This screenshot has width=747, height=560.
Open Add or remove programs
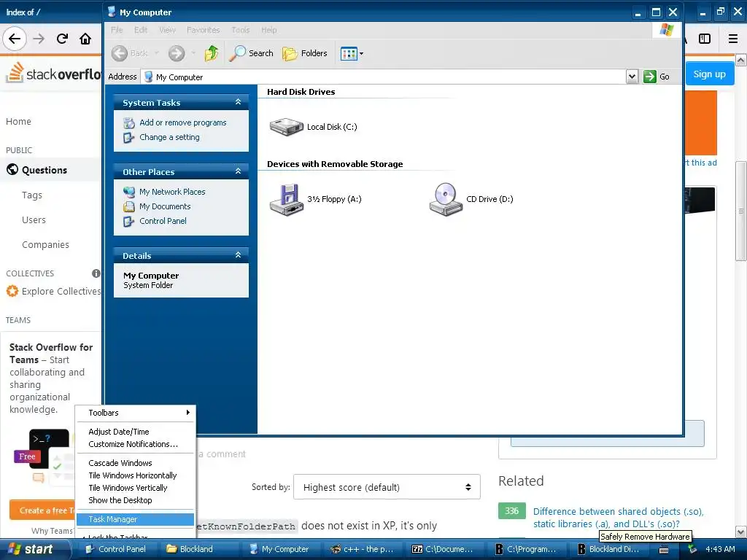(183, 122)
